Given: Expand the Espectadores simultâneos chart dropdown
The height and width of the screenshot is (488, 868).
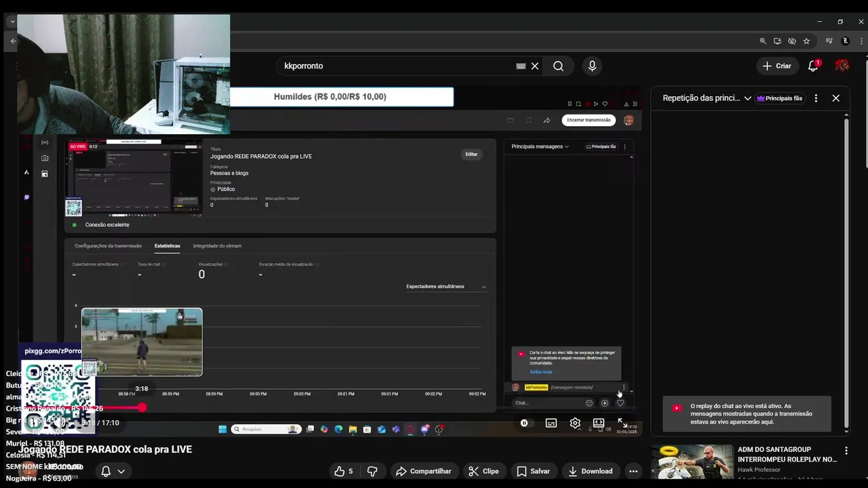Looking at the screenshot, I should tap(446, 287).
